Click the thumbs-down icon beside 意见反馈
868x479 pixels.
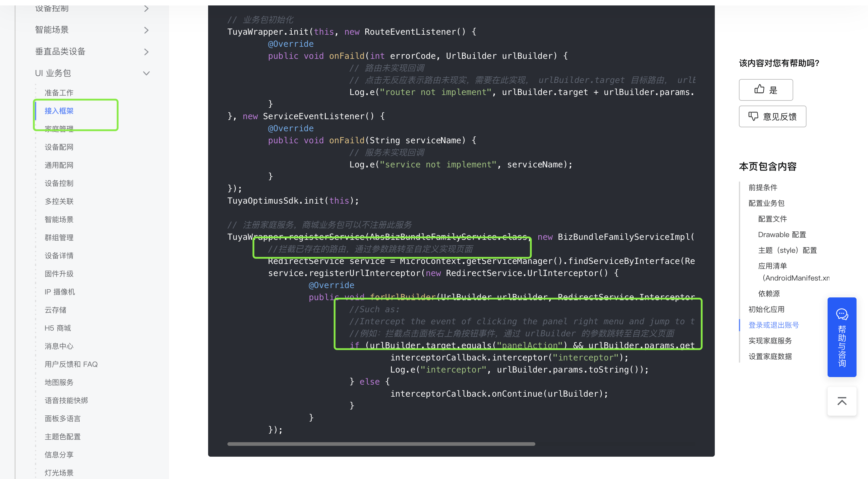click(753, 116)
